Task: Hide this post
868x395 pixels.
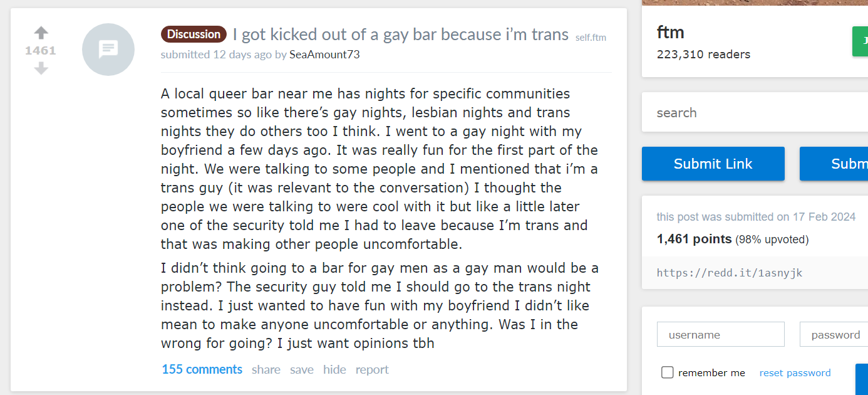Action: point(334,370)
